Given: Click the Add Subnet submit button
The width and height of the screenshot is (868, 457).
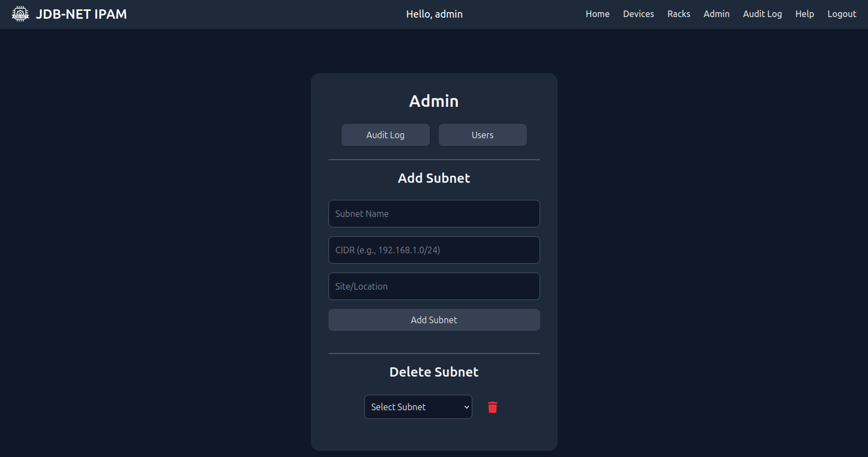Looking at the screenshot, I should [434, 320].
